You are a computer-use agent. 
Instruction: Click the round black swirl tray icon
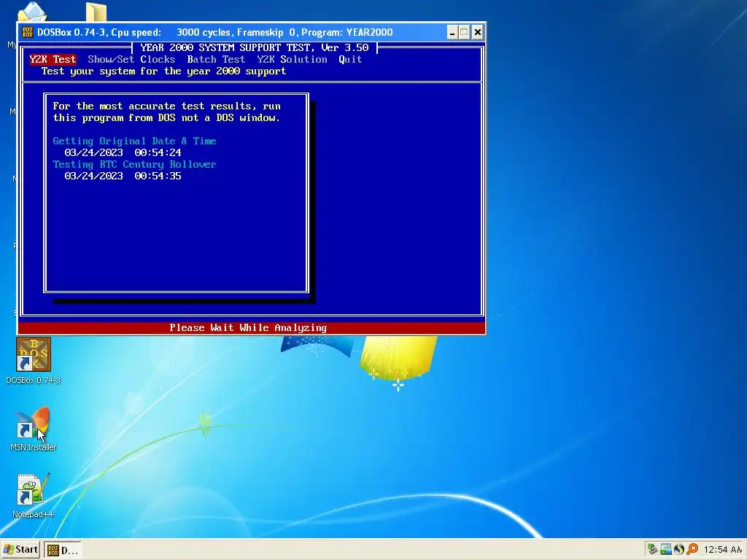click(679, 549)
